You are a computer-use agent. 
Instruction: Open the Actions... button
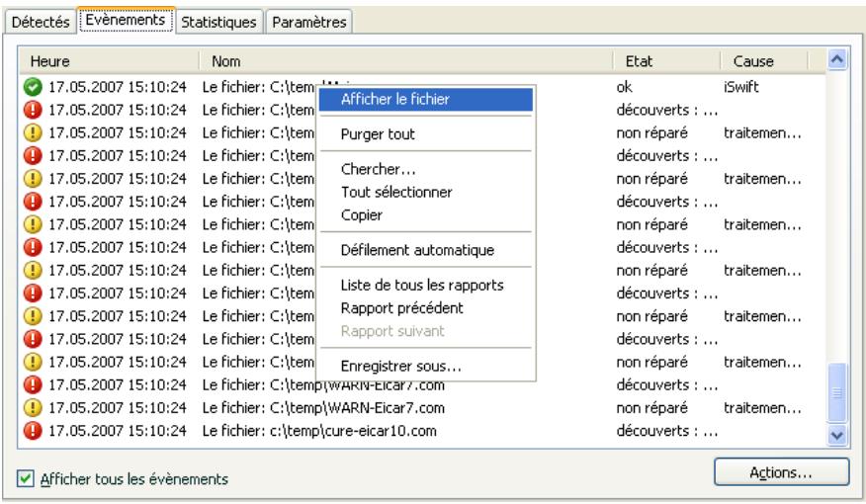tap(781, 472)
